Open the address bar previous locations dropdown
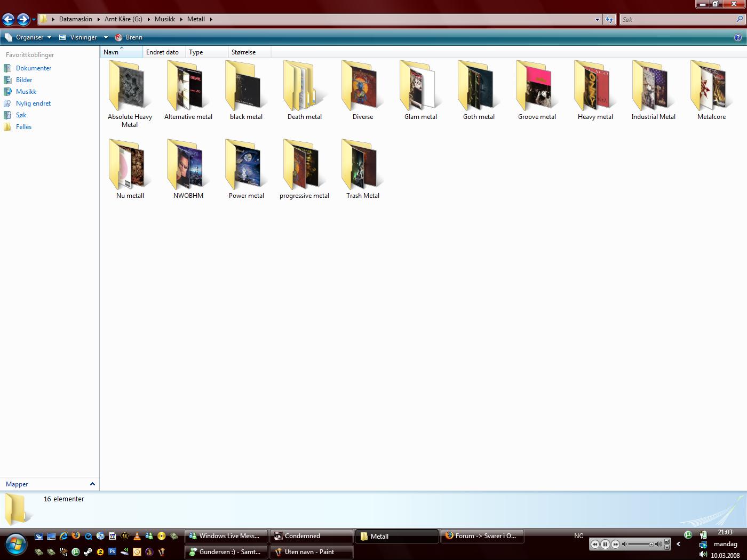 pyautogui.click(x=597, y=19)
